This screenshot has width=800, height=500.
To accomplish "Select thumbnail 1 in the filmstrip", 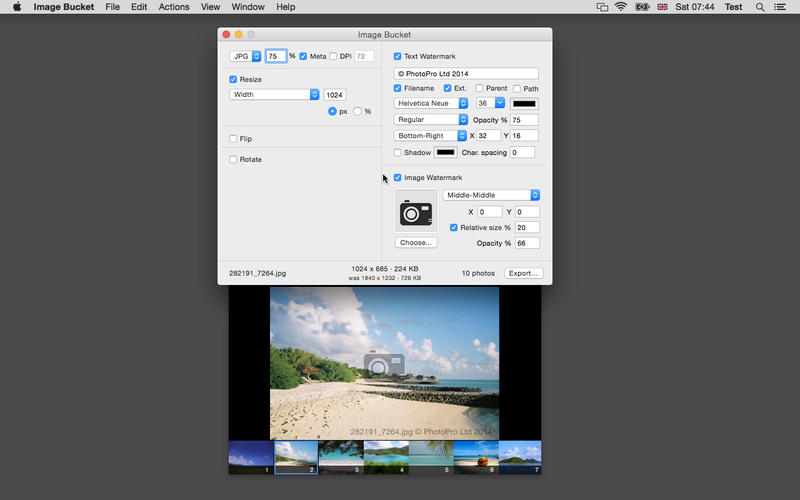I will pyautogui.click(x=251, y=457).
